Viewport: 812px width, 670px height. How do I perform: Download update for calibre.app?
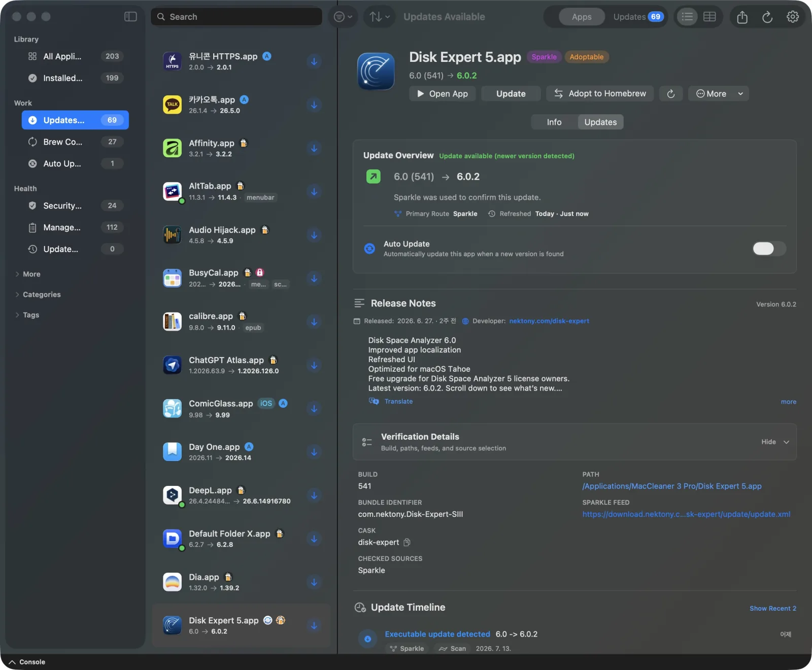[x=314, y=322]
